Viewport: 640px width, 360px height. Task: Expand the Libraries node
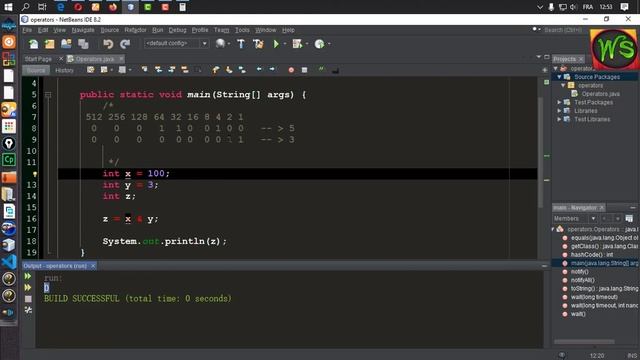[x=559, y=111]
